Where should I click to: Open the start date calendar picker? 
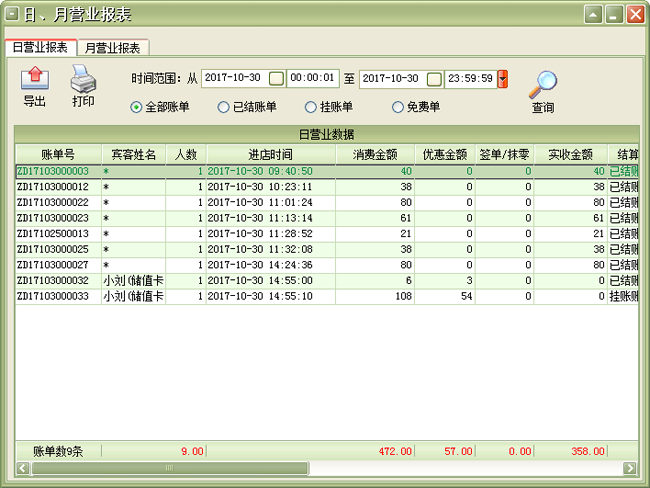coord(276,78)
